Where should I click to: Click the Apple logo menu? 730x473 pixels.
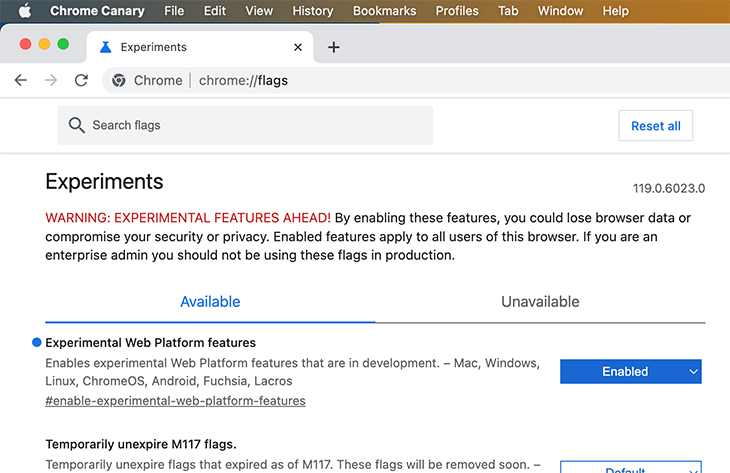(x=24, y=11)
